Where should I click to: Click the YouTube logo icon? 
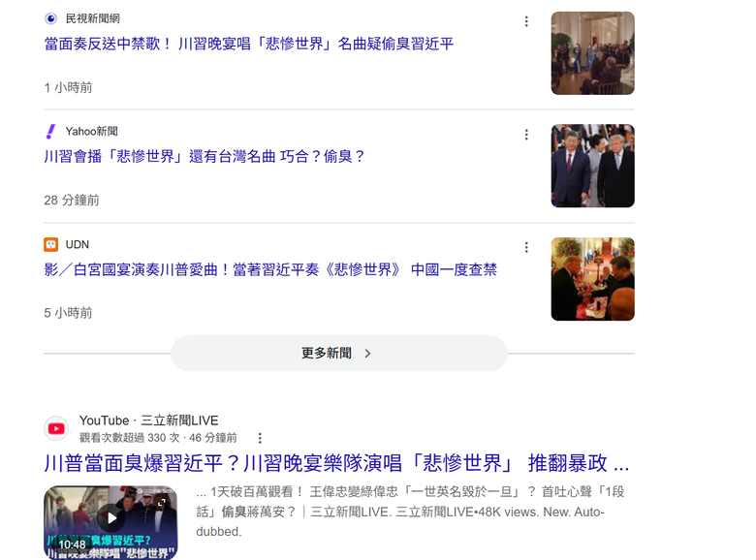(x=56, y=428)
